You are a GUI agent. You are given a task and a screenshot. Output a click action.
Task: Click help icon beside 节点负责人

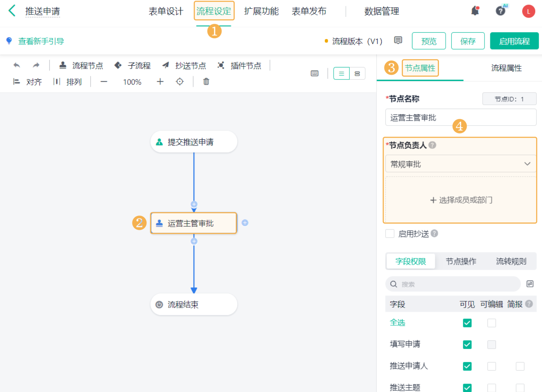tap(432, 145)
